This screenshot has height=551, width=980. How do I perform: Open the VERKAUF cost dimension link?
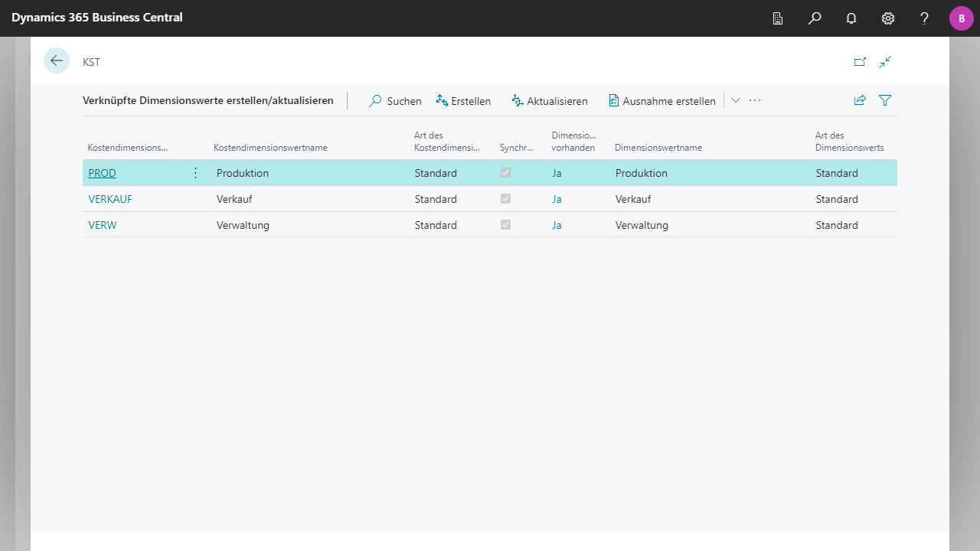point(110,199)
